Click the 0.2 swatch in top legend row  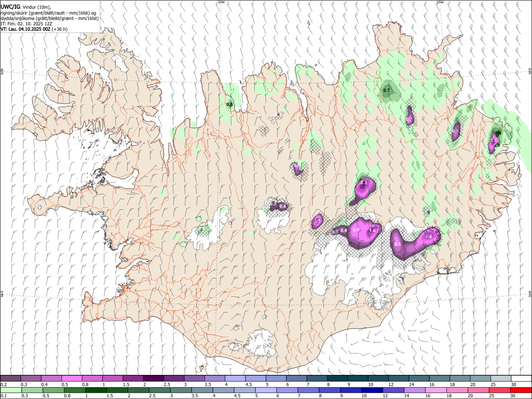click(x=10, y=378)
